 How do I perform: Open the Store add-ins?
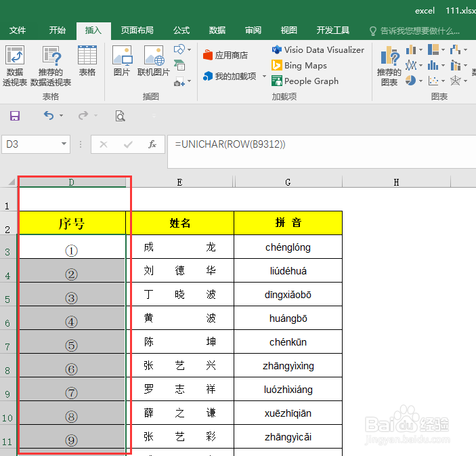click(x=225, y=56)
